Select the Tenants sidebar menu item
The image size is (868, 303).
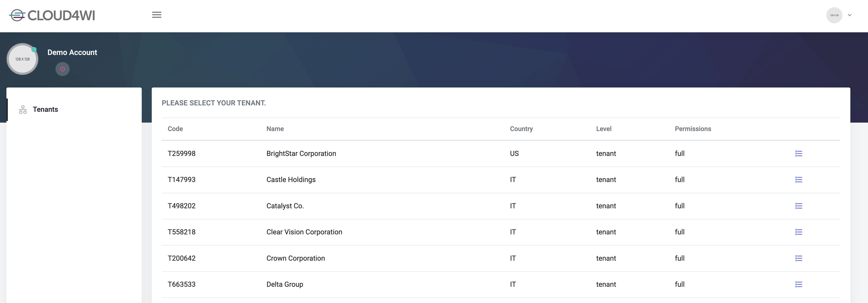tap(74, 110)
